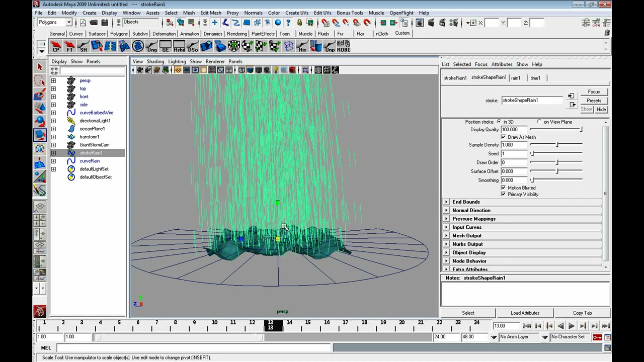This screenshot has height=362, width=644.
Task: Click the Copy Tab button
Action: (x=582, y=313)
